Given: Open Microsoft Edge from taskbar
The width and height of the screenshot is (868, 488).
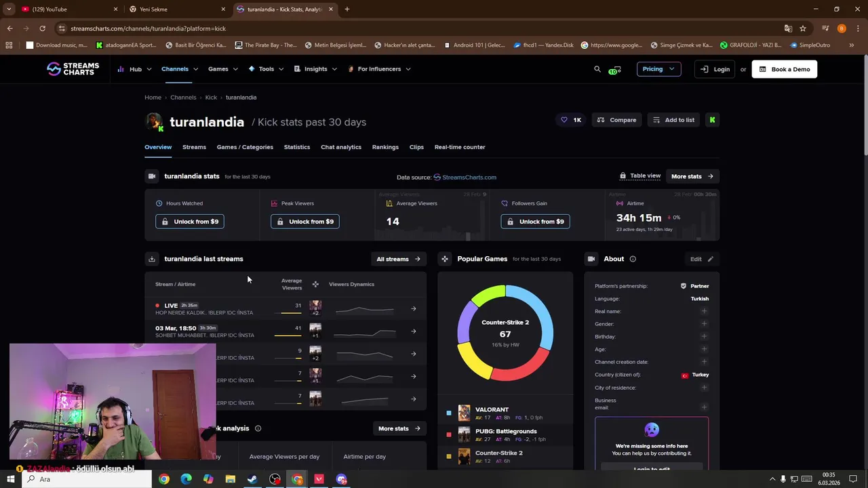Looking at the screenshot, I should [186, 479].
